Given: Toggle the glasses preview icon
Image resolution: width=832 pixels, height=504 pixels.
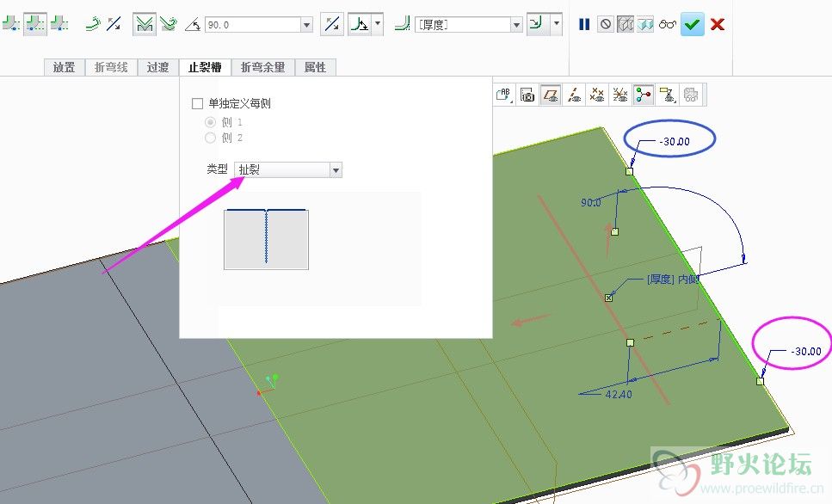Looking at the screenshot, I should pos(668,24).
